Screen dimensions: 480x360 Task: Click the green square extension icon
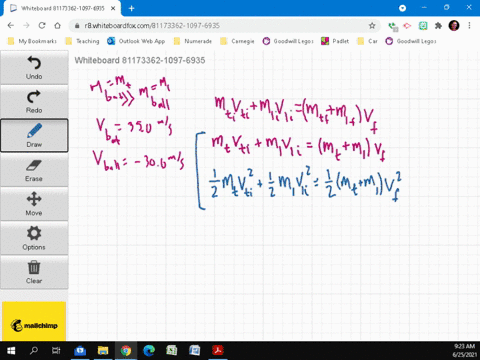pyautogui.click(x=423, y=26)
